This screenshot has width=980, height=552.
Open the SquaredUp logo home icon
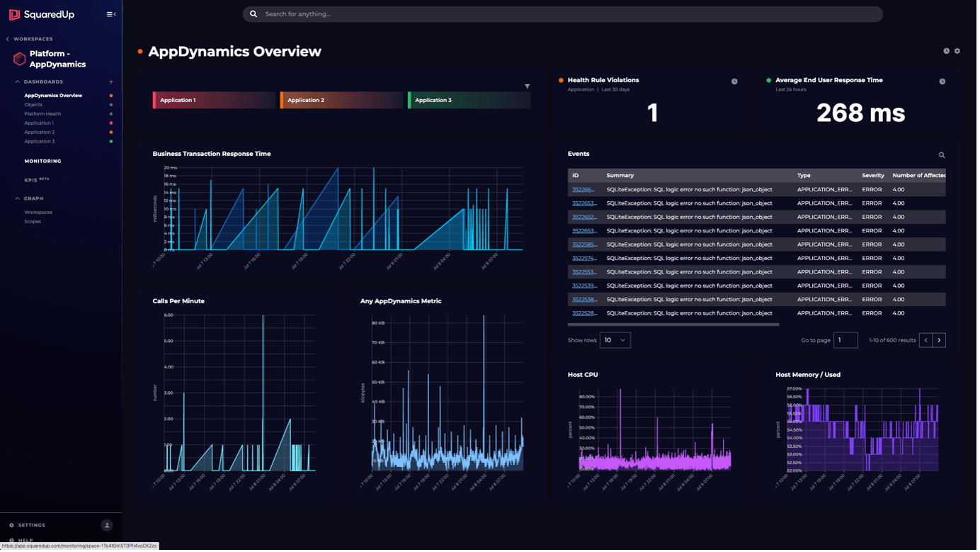[x=16, y=13]
